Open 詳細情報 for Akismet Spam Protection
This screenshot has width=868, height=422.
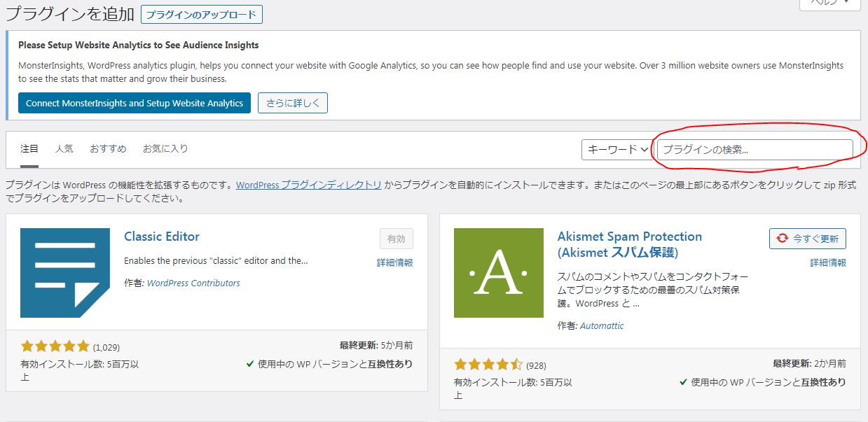tap(828, 263)
